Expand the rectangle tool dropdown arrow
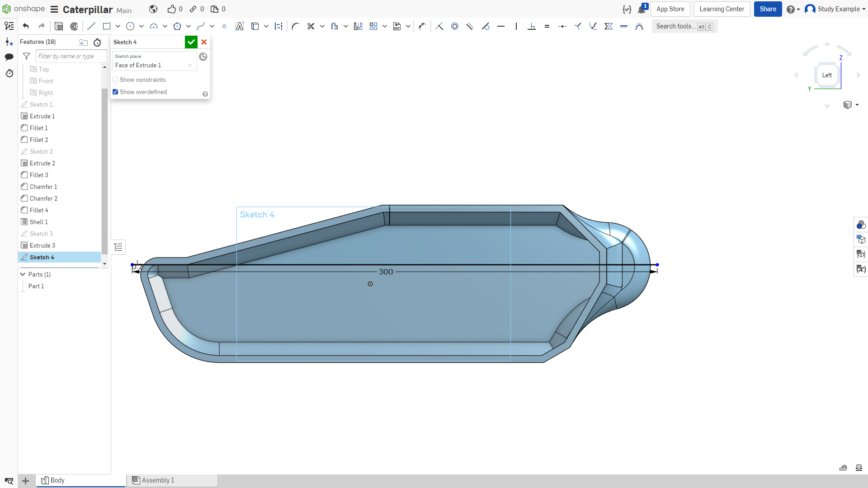The height and width of the screenshot is (488, 868). click(x=118, y=26)
